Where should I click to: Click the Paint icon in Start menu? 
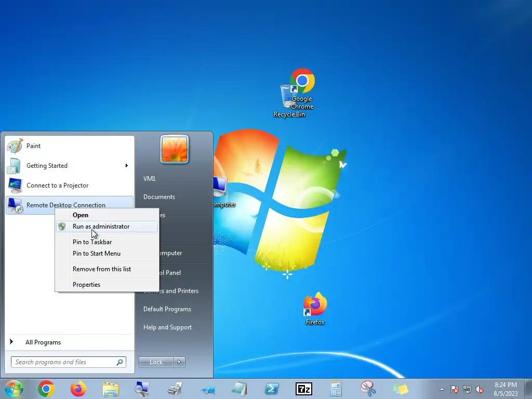15,146
